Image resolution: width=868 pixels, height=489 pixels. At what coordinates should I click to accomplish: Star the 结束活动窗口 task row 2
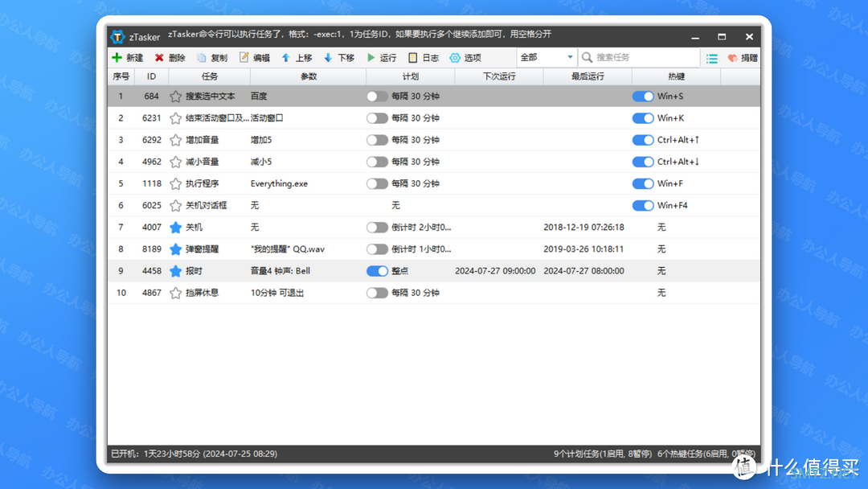pos(175,118)
